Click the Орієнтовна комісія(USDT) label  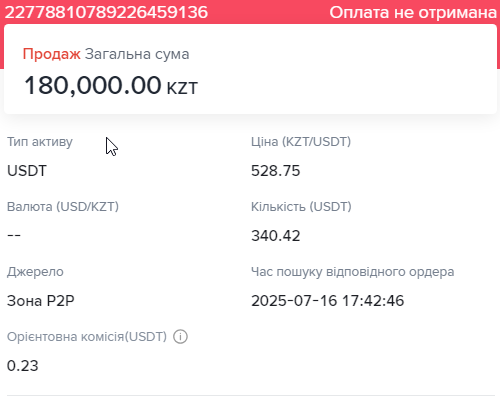[87, 337]
